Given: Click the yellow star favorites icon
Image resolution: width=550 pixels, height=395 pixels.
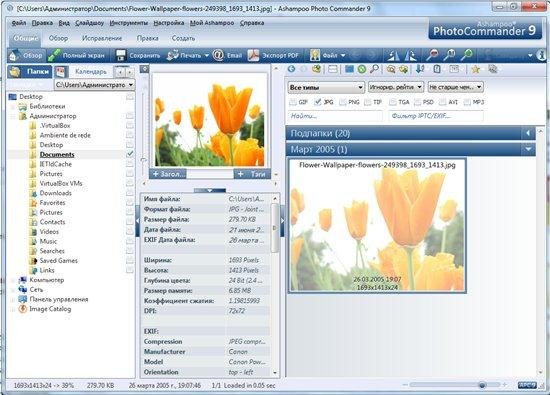Looking at the screenshot, I should [x=476, y=69].
